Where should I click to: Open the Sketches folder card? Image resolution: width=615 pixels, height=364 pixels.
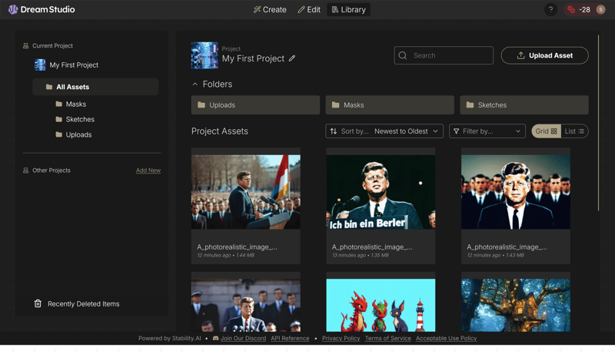pos(524,105)
